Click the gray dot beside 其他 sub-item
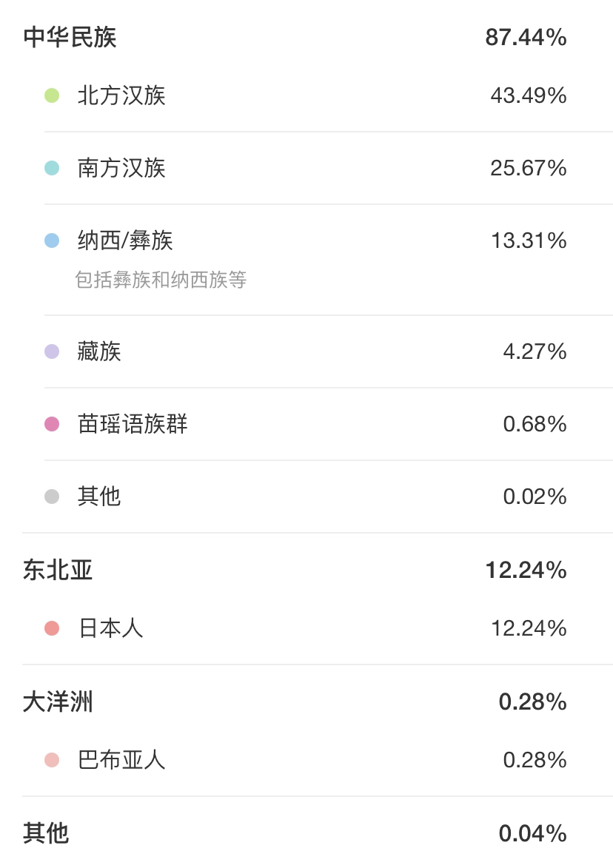The width and height of the screenshot is (613, 868). (x=52, y=497)
